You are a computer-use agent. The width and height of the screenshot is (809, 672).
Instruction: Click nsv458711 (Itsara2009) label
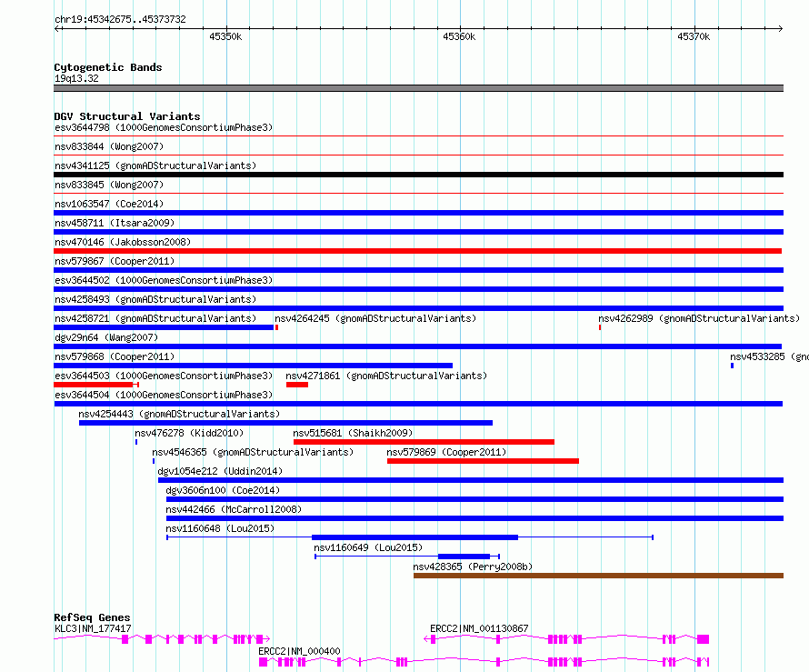115,223
